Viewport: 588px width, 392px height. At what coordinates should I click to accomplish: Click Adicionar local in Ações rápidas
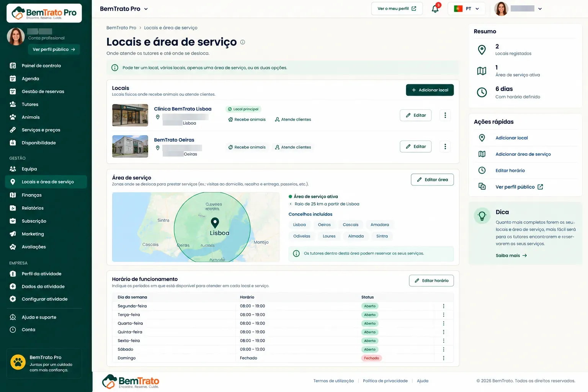[x=511, y=138]
